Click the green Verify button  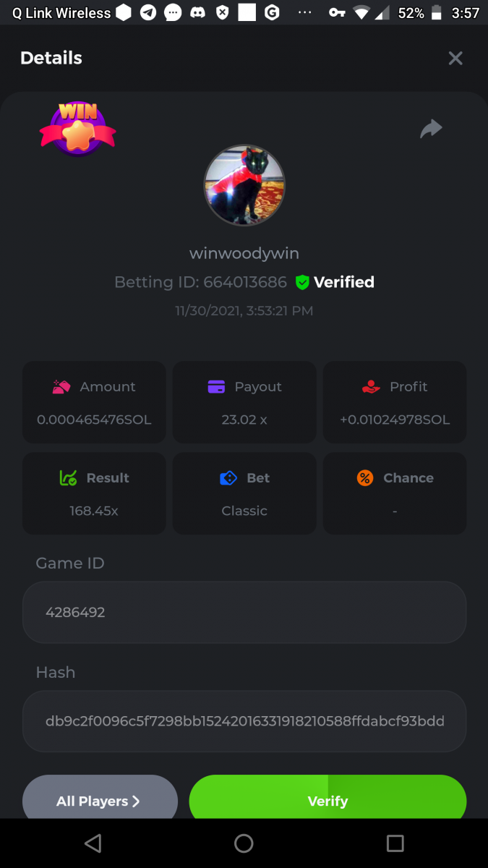click(328, 797)
